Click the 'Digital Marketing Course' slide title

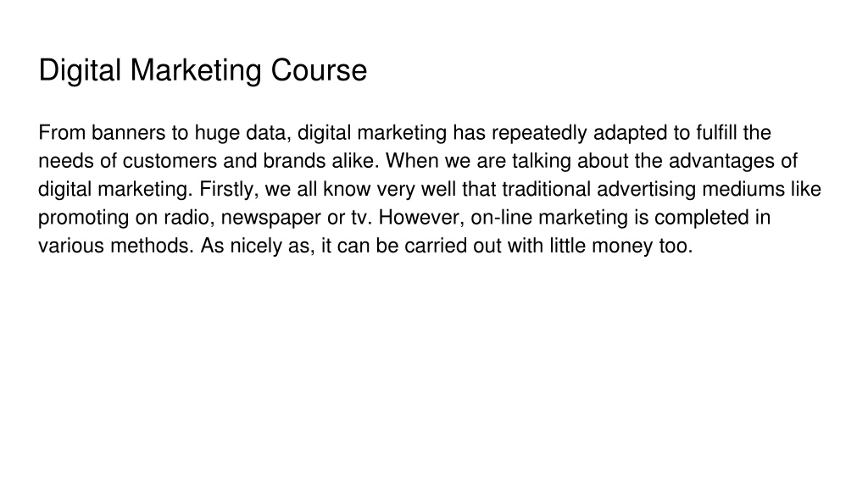(x=203, y=71)
